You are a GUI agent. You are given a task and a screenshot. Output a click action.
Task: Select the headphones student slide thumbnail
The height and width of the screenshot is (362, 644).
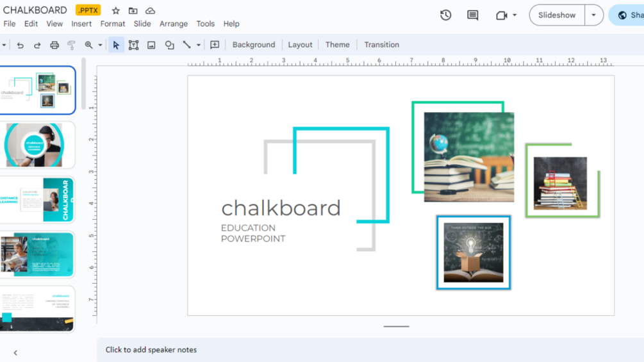coord(37,145)
